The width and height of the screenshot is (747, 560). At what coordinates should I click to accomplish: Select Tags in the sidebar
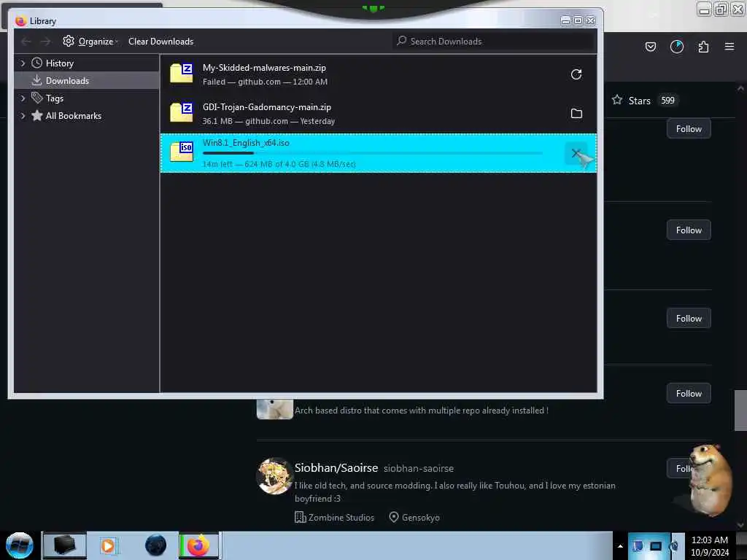(54, 98)
